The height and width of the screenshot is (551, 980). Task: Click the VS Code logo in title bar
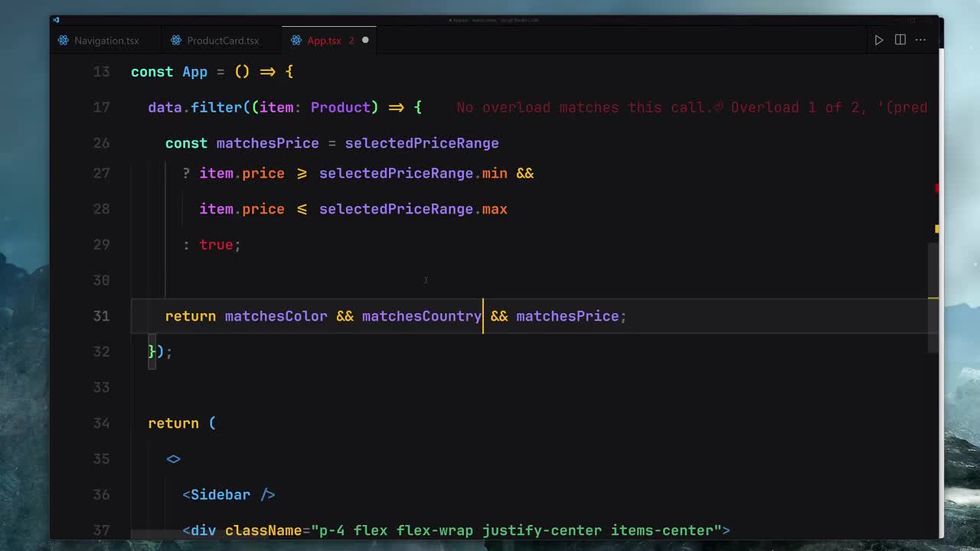tap(57, 20)
